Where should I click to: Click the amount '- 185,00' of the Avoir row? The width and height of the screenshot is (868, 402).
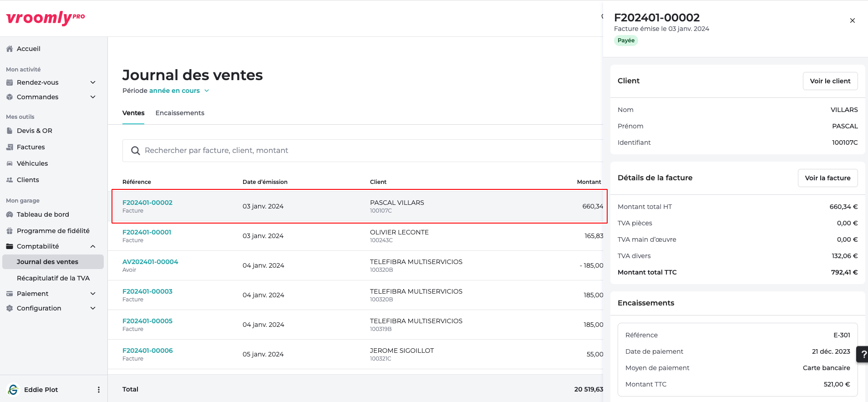[591, 265]
